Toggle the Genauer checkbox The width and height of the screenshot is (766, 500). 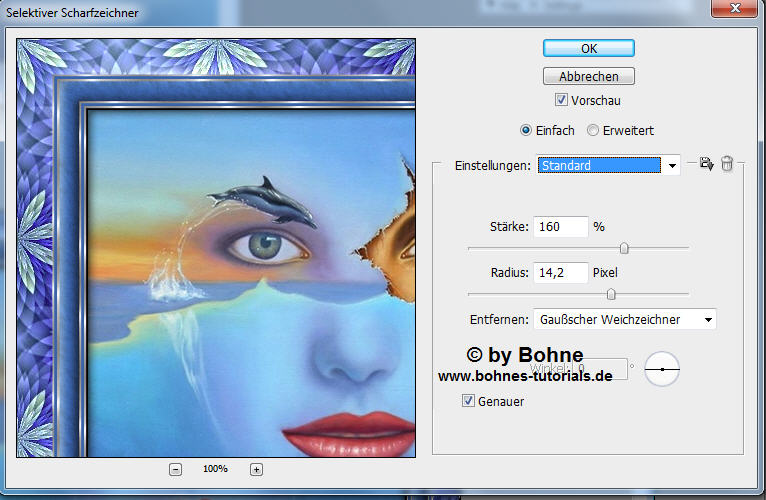point(468,401)
